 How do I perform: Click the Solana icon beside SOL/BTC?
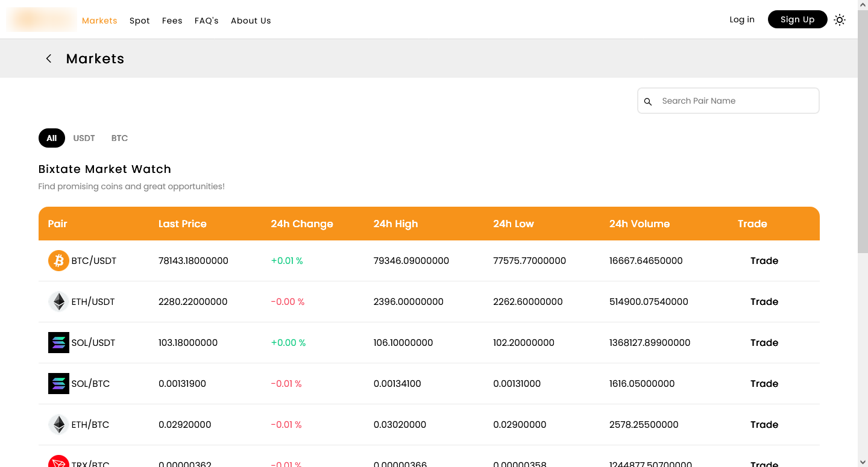coord(58,383)
